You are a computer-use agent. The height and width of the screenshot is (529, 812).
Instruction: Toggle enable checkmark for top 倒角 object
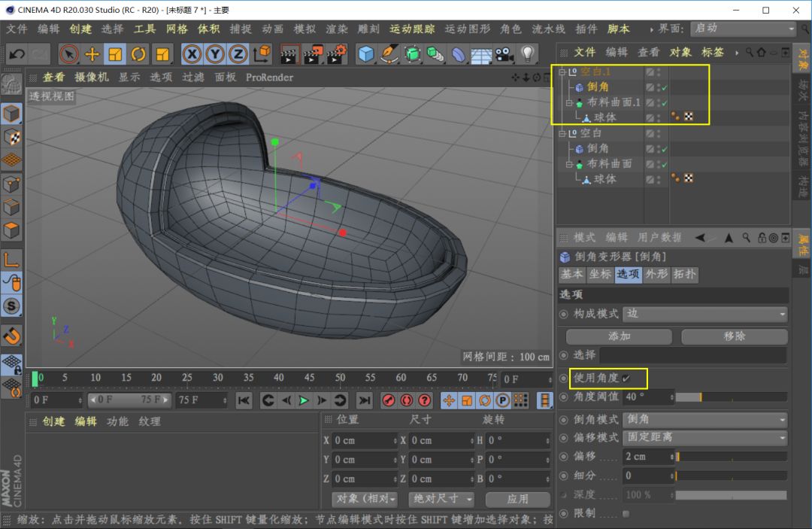[x=665, y=88]
